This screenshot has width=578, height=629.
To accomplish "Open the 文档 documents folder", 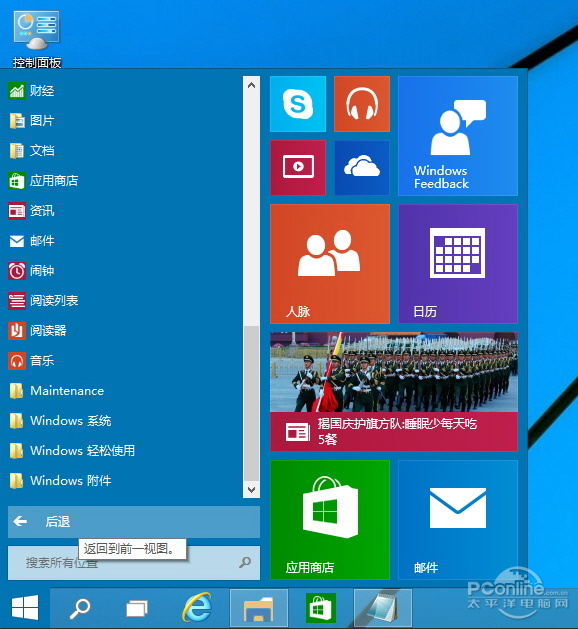I will coord(31,150).
